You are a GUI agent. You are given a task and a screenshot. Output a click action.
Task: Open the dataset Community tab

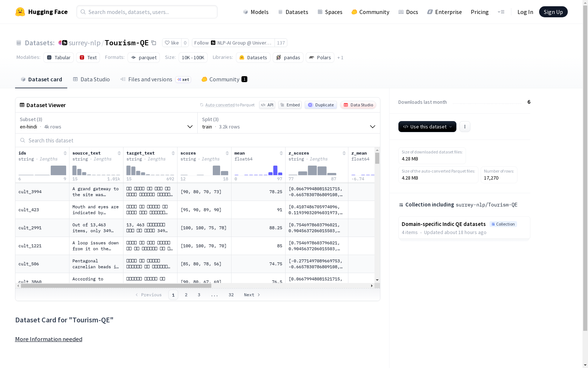(224, 79)
